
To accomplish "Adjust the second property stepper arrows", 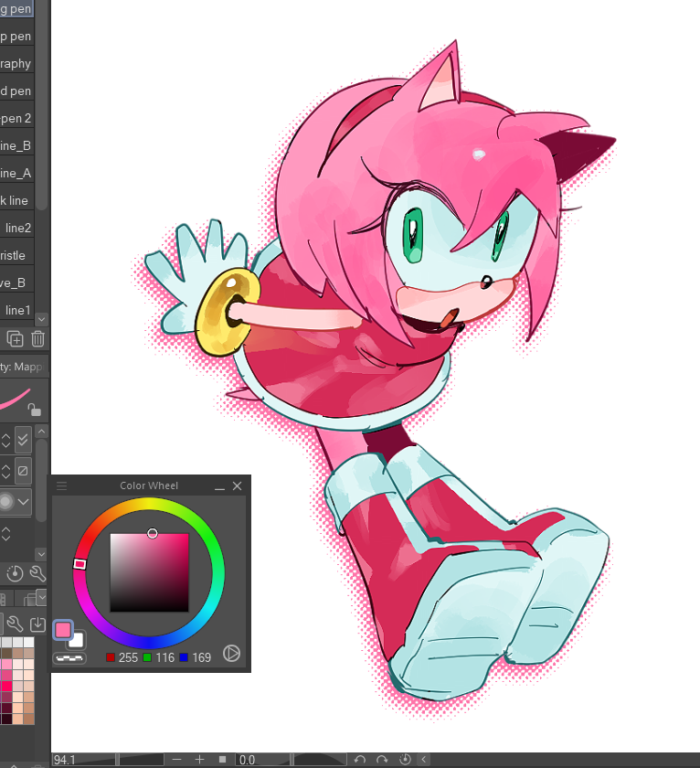I will pos(5,471).
